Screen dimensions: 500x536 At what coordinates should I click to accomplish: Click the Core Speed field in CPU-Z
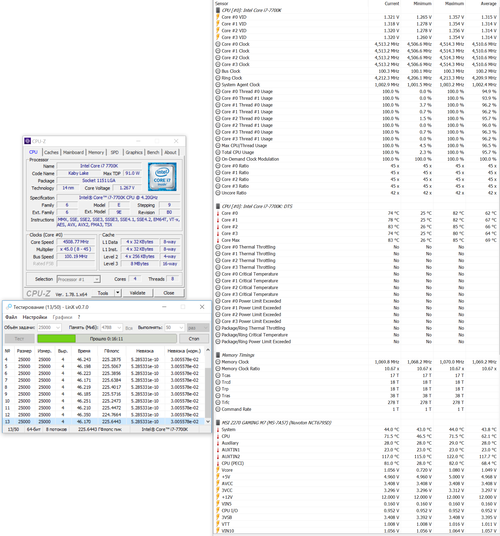click(x=76, y=242)
